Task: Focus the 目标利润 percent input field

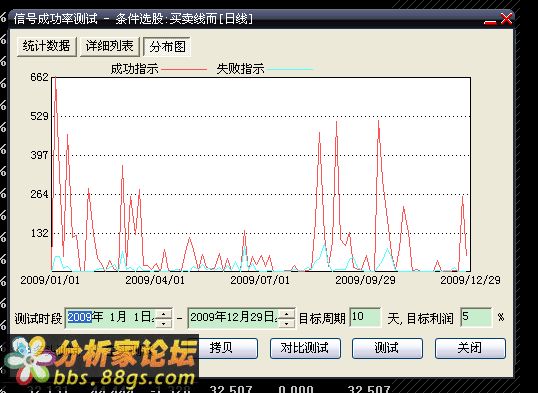Action: click(x=476, y=317)
